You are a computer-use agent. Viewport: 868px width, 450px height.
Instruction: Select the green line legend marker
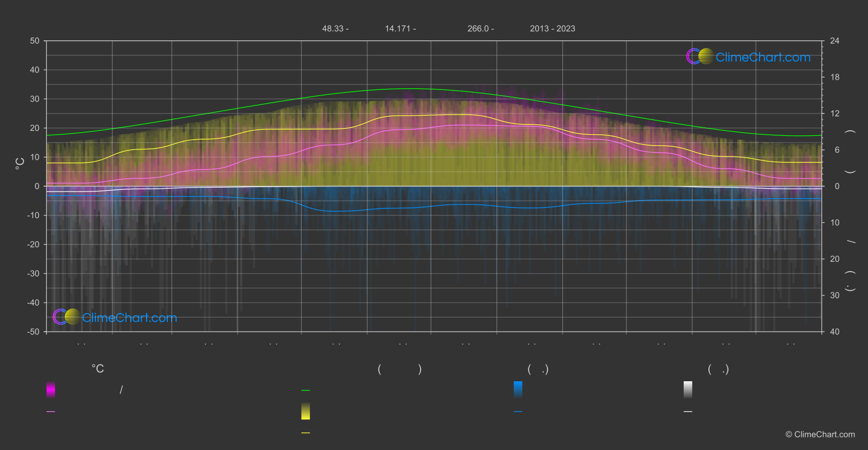pos(306,391)
